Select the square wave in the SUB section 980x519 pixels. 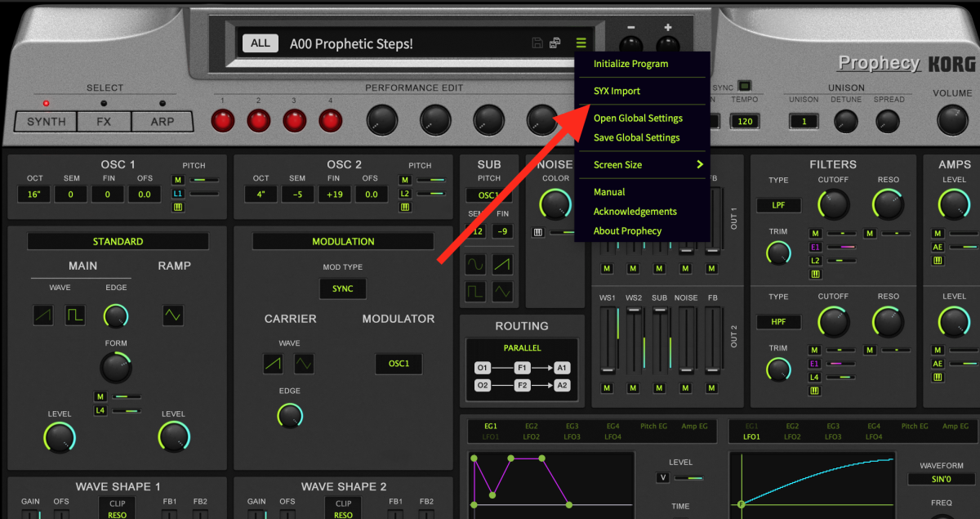[475, 291]
